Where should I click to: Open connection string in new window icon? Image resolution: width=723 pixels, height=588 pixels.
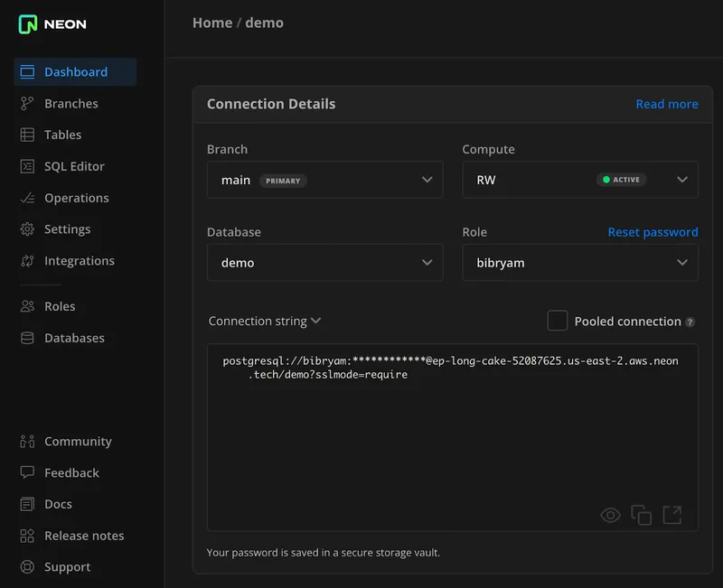pos(671,515)
